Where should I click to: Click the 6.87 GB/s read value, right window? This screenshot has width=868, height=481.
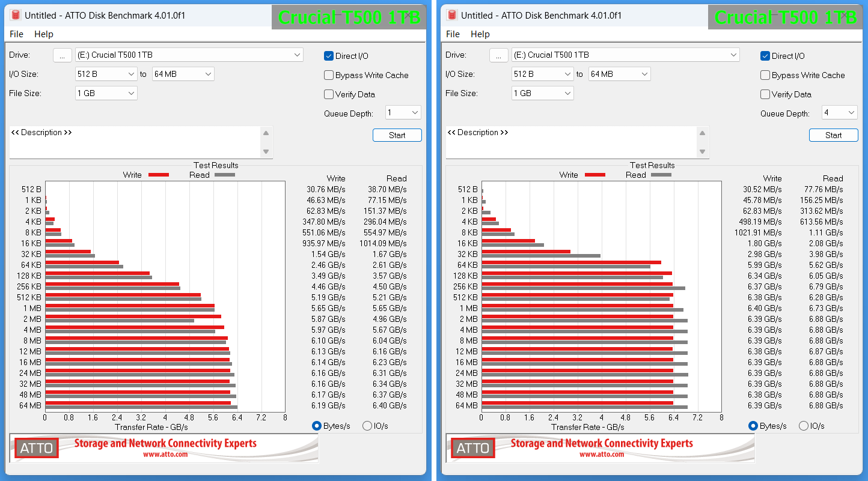826,351
